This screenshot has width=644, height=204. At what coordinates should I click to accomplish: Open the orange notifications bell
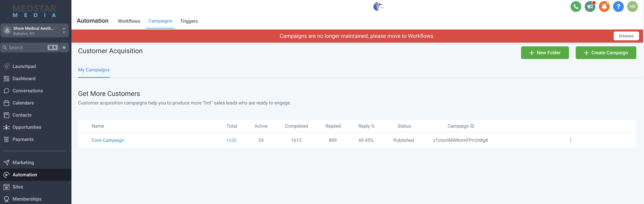point(604,7)
